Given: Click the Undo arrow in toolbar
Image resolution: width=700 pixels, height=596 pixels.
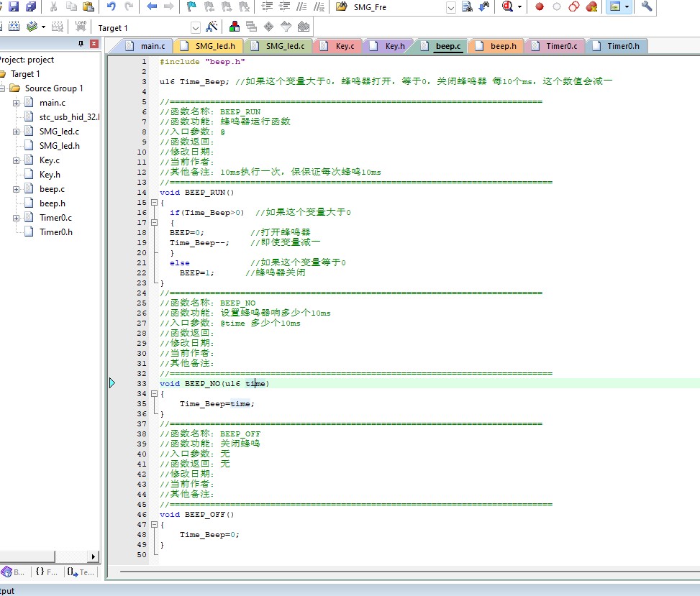Looking at the screenshot, I should (112, 6).
